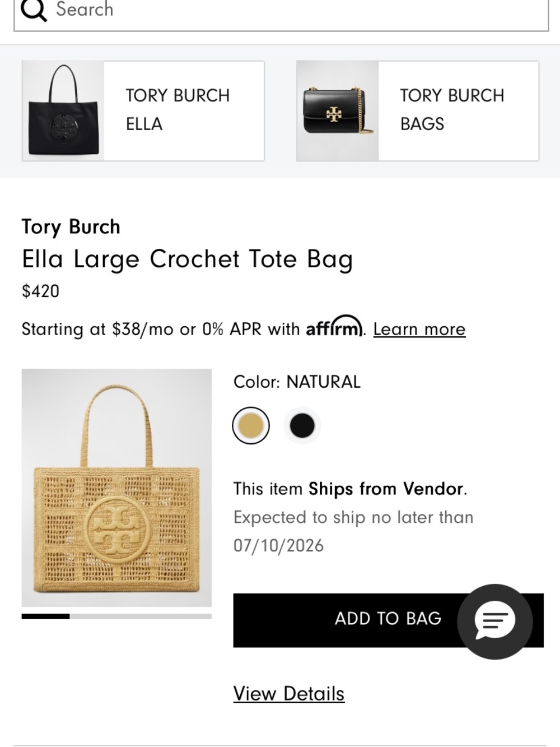Select the black color swatch

tap(302, 425)
